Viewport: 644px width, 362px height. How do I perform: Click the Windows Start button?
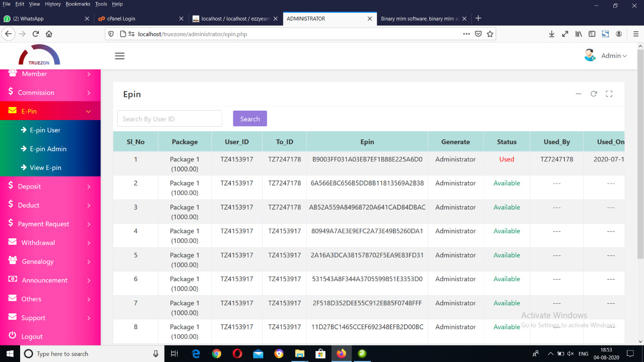10,353
